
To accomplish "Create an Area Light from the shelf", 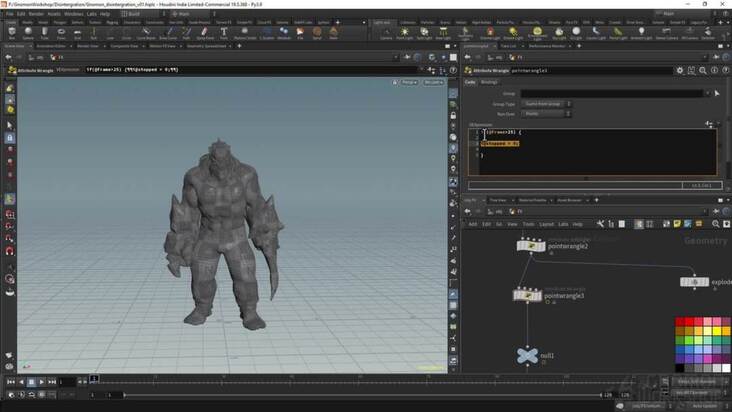I will [x=443, y=33].
